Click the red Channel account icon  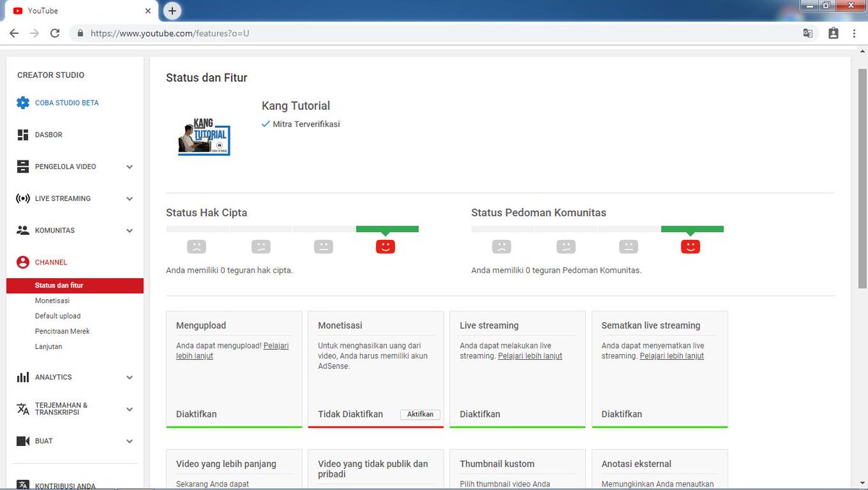pyautogui.click(x=22, y=262)
